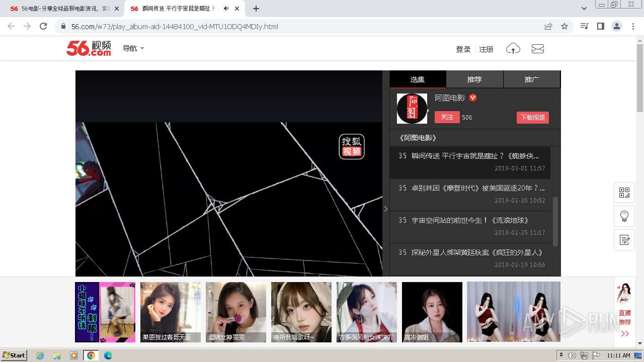The image size is (644, 362).
Task: Bookmark this page with star icon
Action: (x=565, y=26)
